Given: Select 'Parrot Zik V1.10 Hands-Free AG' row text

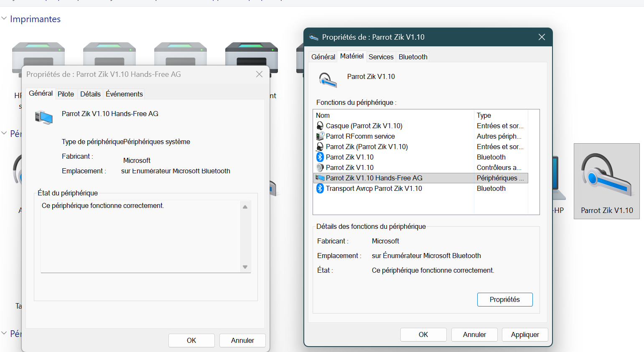Looking at the screenshot, I should 374,178.
